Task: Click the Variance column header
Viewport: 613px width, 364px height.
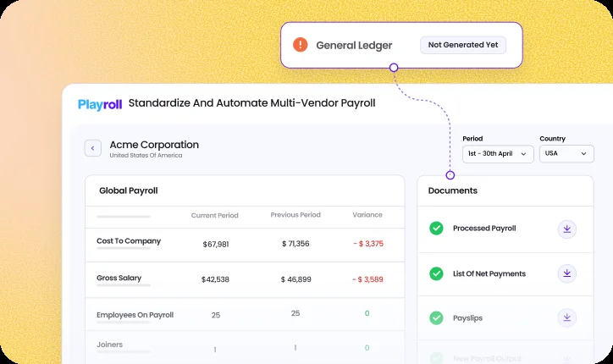Action: 367,215
